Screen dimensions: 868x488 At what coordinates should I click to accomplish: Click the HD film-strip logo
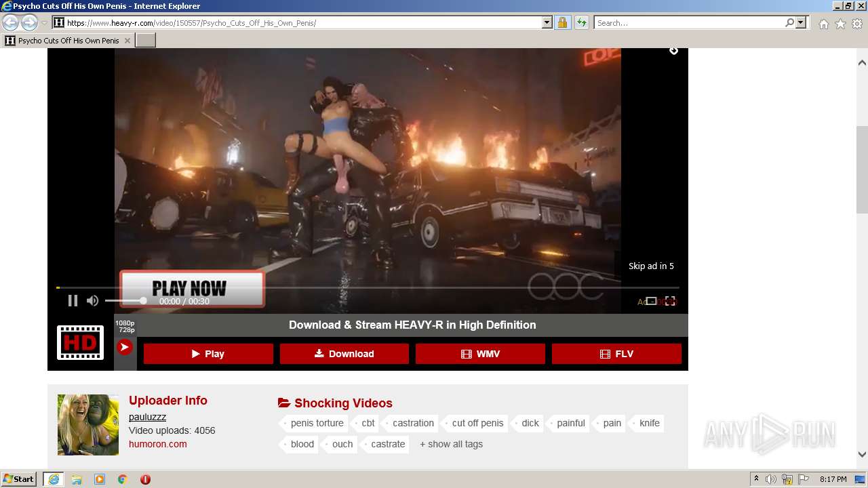80,342
